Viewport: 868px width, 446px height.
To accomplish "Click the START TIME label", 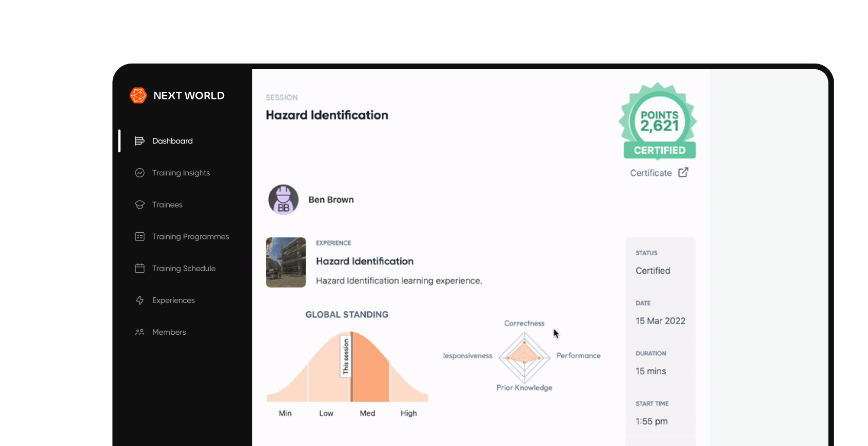I will click(652, 403).
